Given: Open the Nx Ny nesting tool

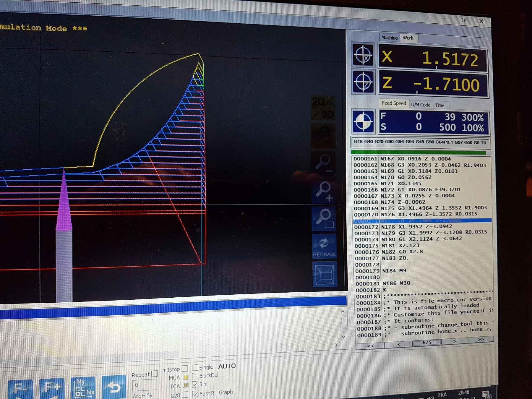Looking at the screenshot, I should pyautogui.click(x=83, y=387).
